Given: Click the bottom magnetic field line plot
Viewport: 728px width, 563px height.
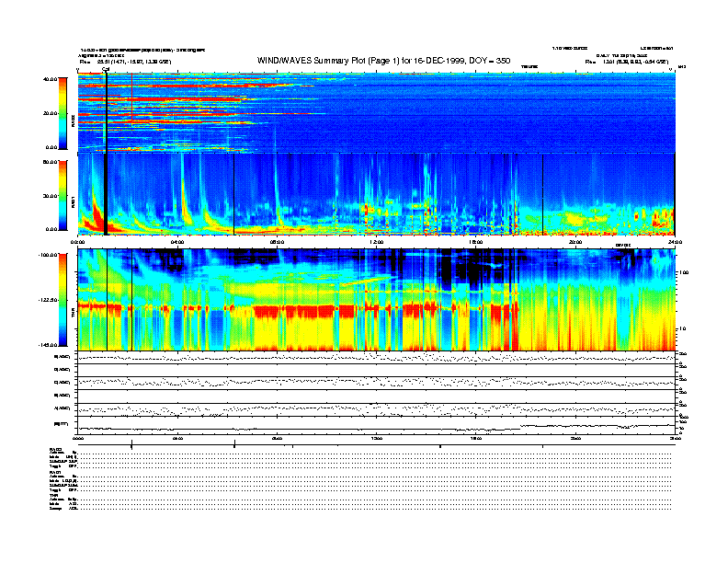Looking at the screenshot, I should (376, 426).
